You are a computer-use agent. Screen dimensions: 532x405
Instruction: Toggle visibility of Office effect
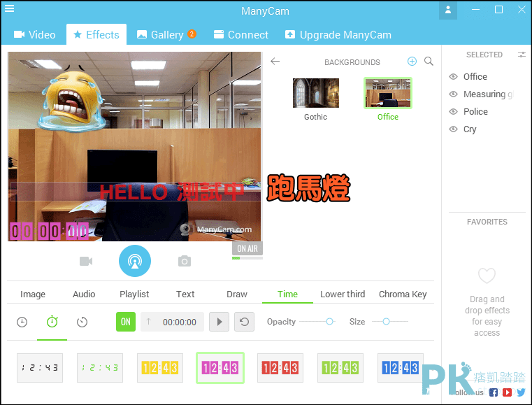click(453, 76)
